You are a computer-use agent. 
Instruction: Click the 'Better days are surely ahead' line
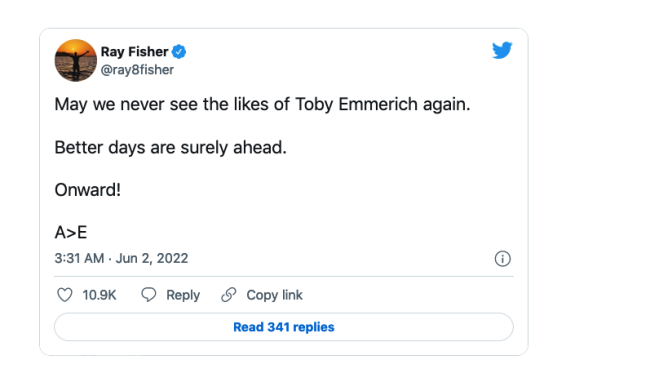pyautogui.click(x=170, y=148)
